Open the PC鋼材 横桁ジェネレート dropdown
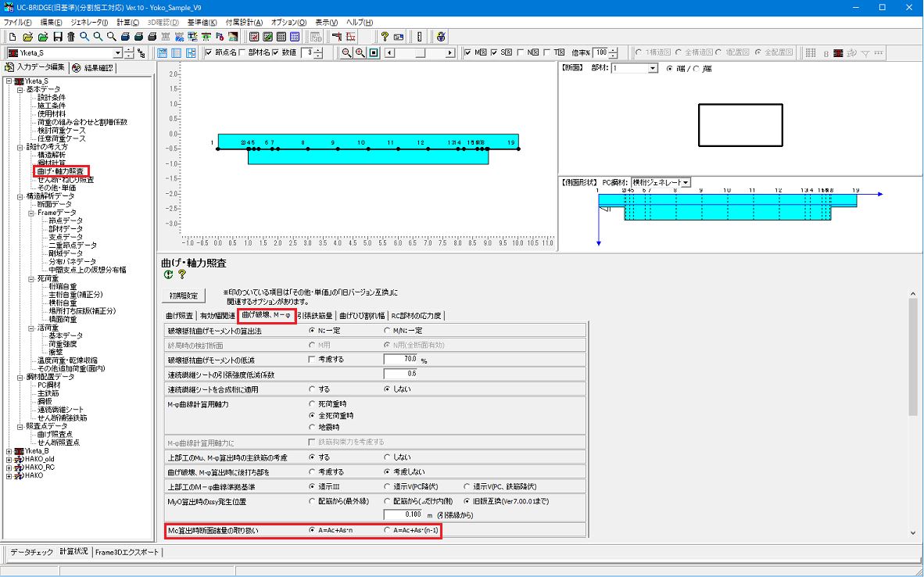924x577 pixels. pos(686,183)
